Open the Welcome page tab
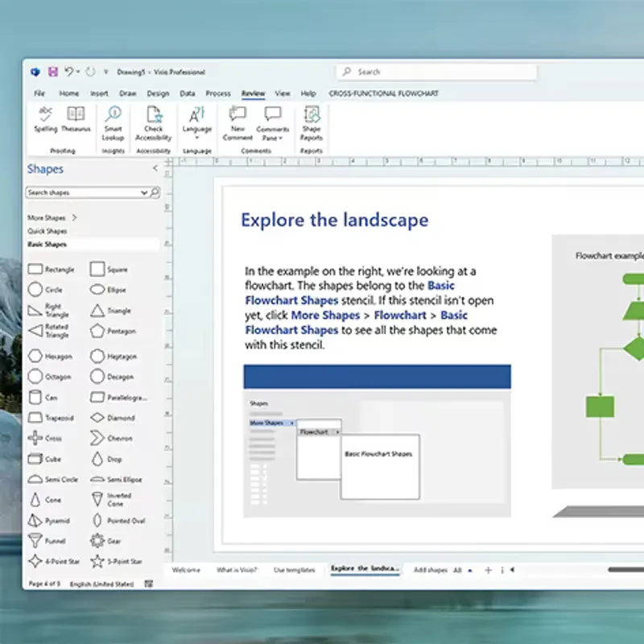 tap(186, 570)
